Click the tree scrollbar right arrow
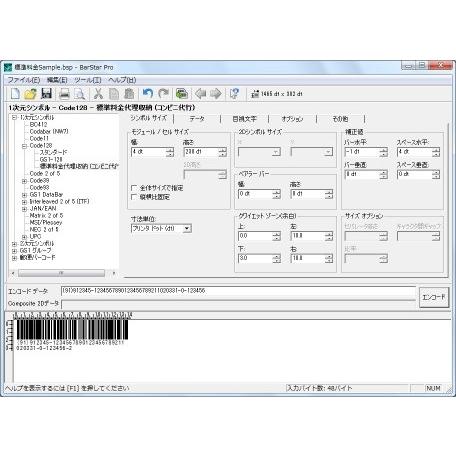 pyautogui.click(x=114, y=273)
